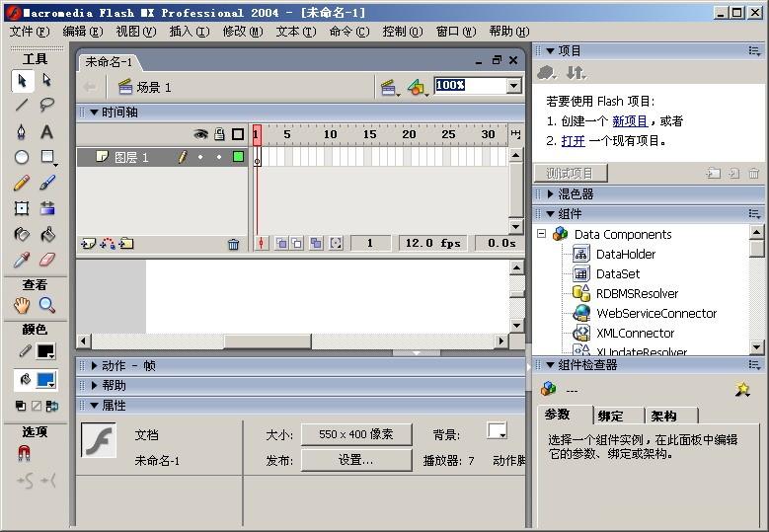The image size is (769, 532).
Task: Select the DataHolder component in the list
Action: (625, 255)
